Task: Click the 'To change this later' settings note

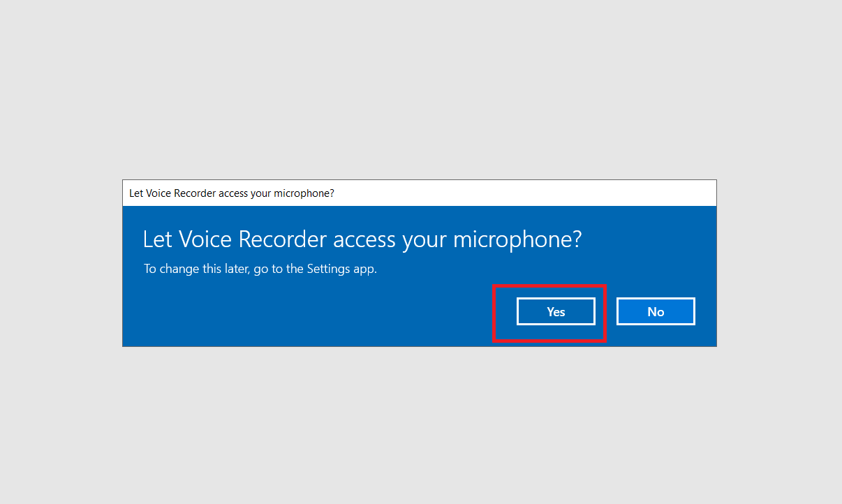Action: click(260, 269)
